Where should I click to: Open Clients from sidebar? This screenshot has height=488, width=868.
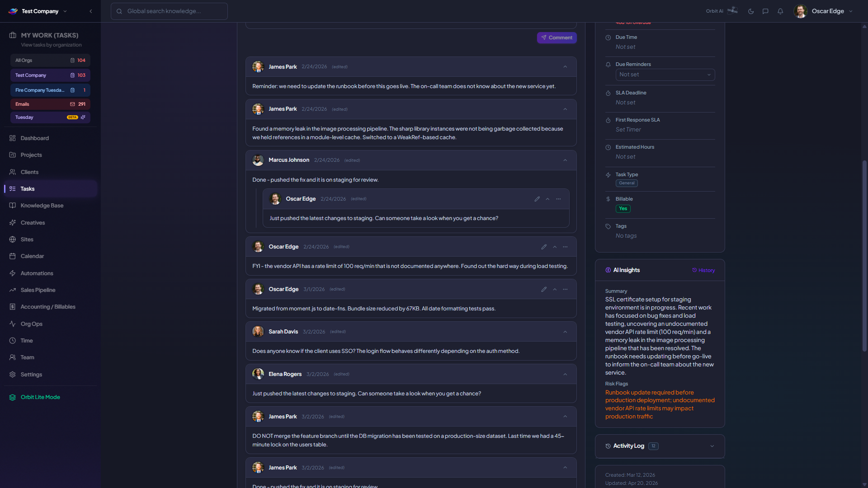point(50,172)
